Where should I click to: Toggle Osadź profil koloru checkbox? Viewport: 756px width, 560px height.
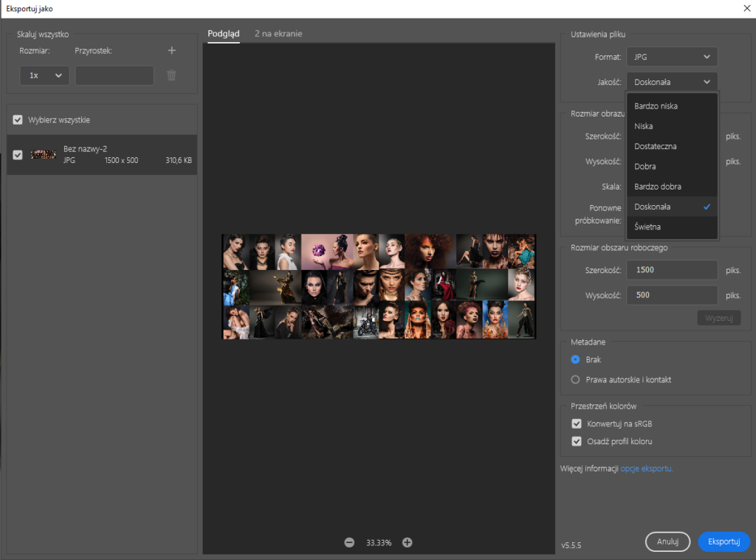(x=577, y=442)
